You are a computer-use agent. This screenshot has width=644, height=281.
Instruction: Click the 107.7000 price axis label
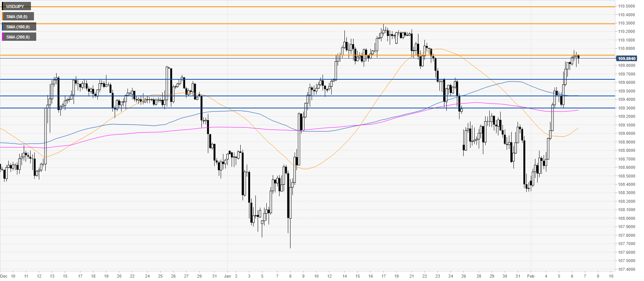626,244
